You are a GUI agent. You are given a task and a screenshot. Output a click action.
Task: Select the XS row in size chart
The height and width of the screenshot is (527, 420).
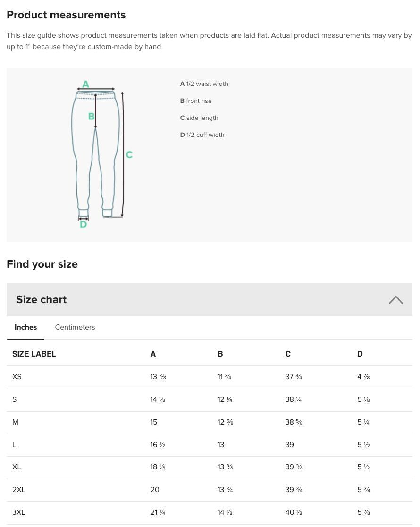click(x=17, y=377)
